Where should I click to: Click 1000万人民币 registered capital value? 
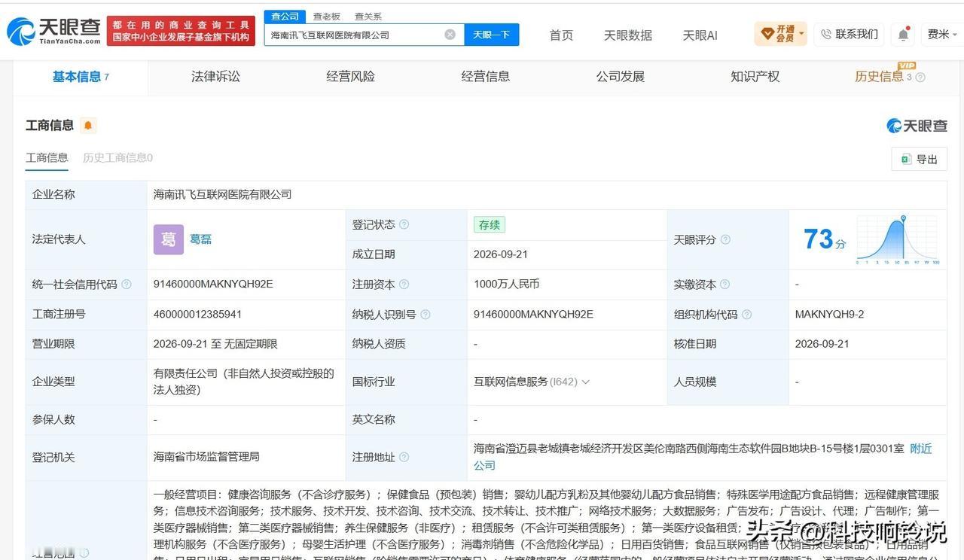coord(506,285)
